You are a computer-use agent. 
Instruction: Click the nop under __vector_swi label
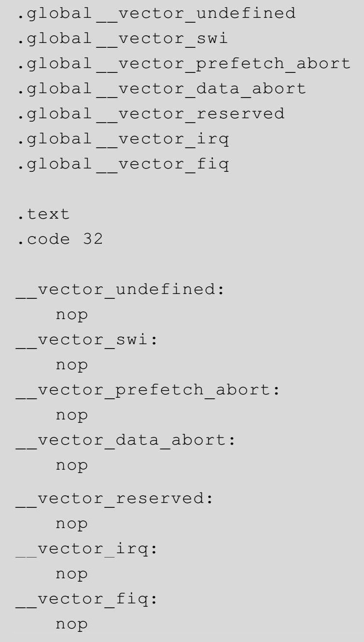(71, 365)
